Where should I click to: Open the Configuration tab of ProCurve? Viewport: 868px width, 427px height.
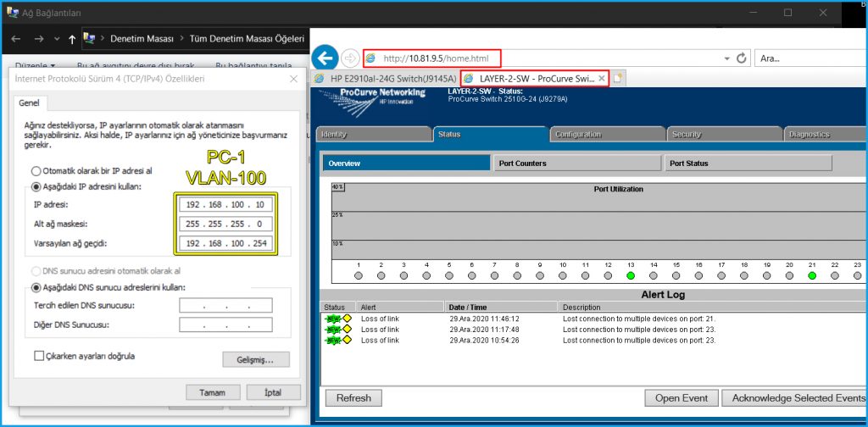point(607,135)
